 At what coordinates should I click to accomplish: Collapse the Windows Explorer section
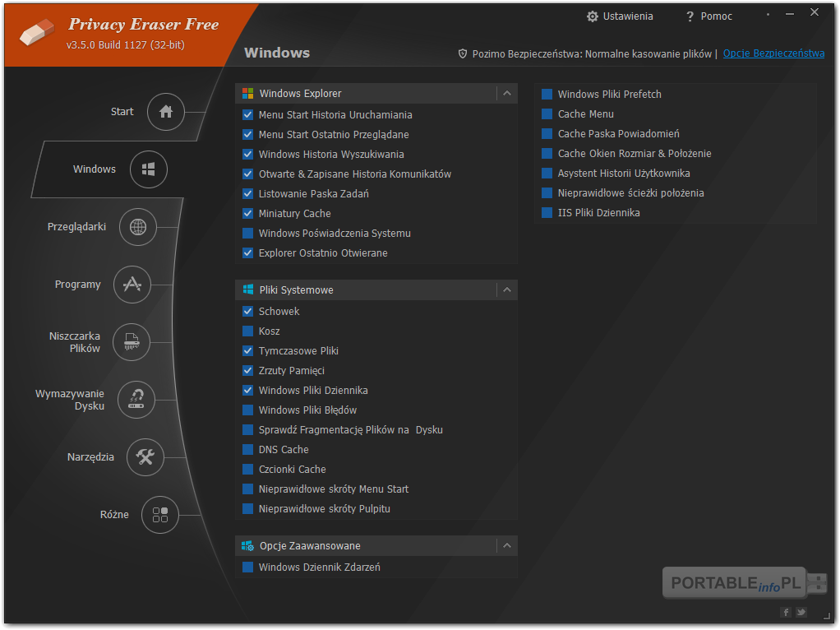[x=507, y=93]
